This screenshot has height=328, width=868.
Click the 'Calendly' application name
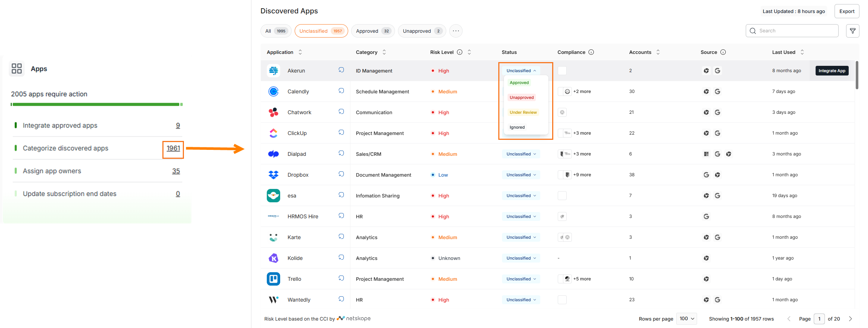tap(298, 91)
